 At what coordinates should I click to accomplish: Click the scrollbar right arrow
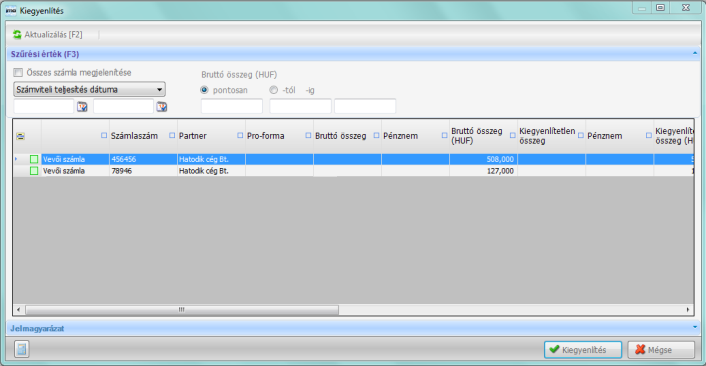click(688, 310)
